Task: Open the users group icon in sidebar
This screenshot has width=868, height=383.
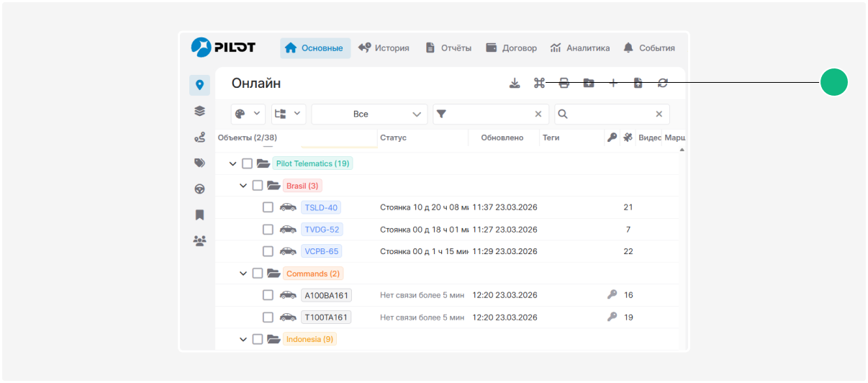Action: click(x=199, y=240)
